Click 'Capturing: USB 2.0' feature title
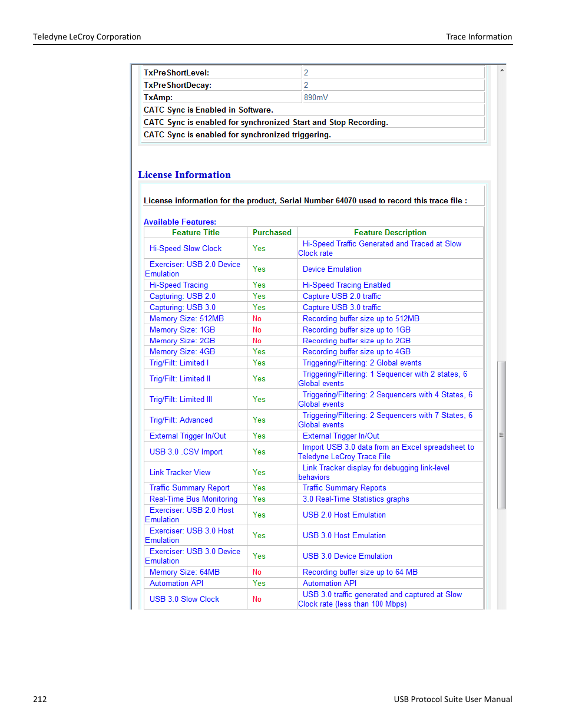 coord(183,297)
